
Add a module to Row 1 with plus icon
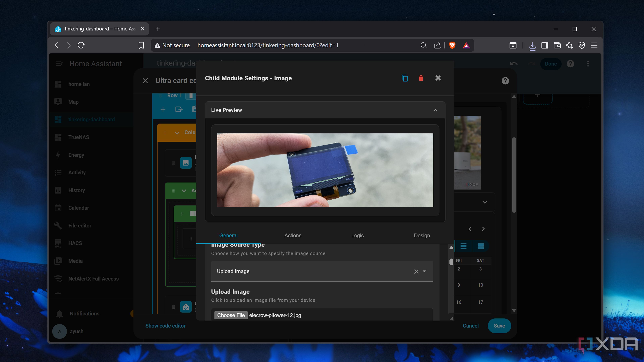tap(163, 109)
